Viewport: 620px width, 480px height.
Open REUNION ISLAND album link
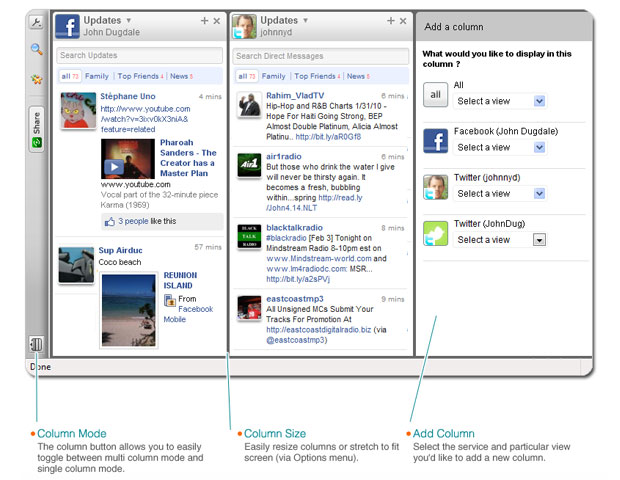click(x=180, y=280)
